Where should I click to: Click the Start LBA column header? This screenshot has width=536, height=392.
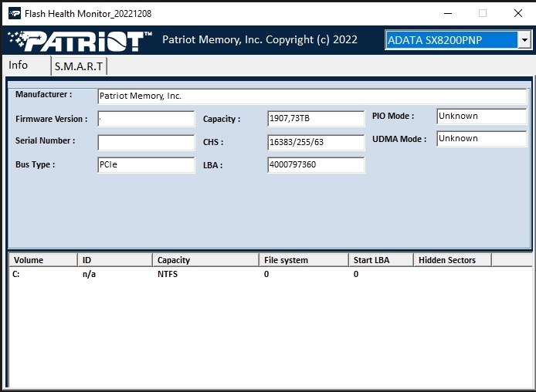[x=382, y=260]
